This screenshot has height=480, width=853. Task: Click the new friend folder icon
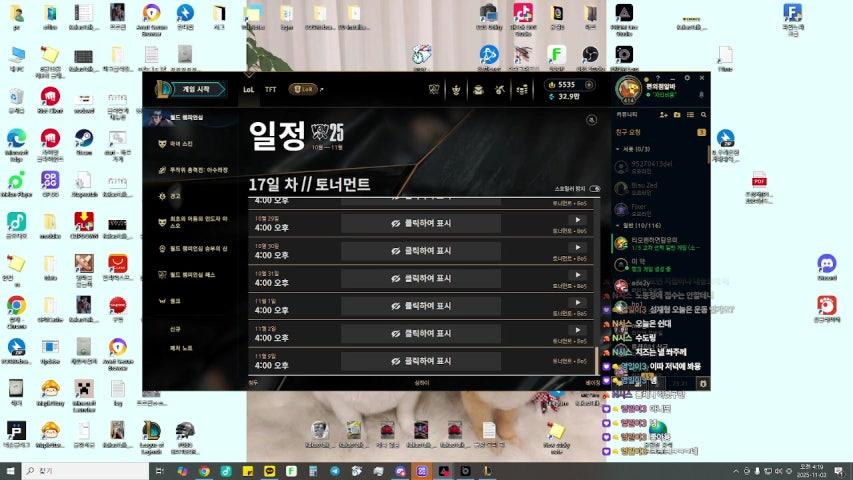point(677,115)
